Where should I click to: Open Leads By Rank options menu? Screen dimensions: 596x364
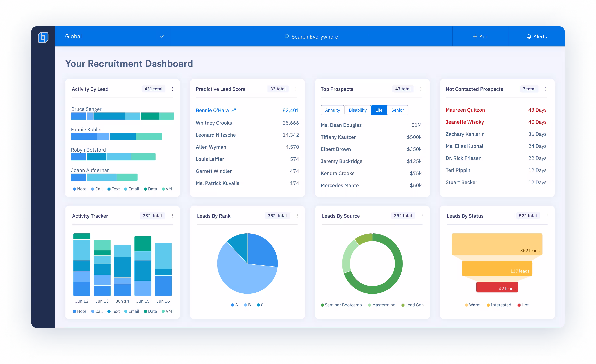click(297, 216)
